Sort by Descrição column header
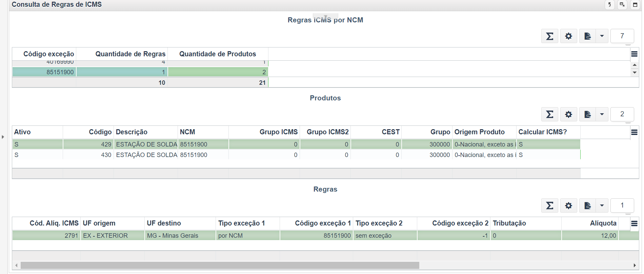Screen dimensions: 644x274 (146, 132)
